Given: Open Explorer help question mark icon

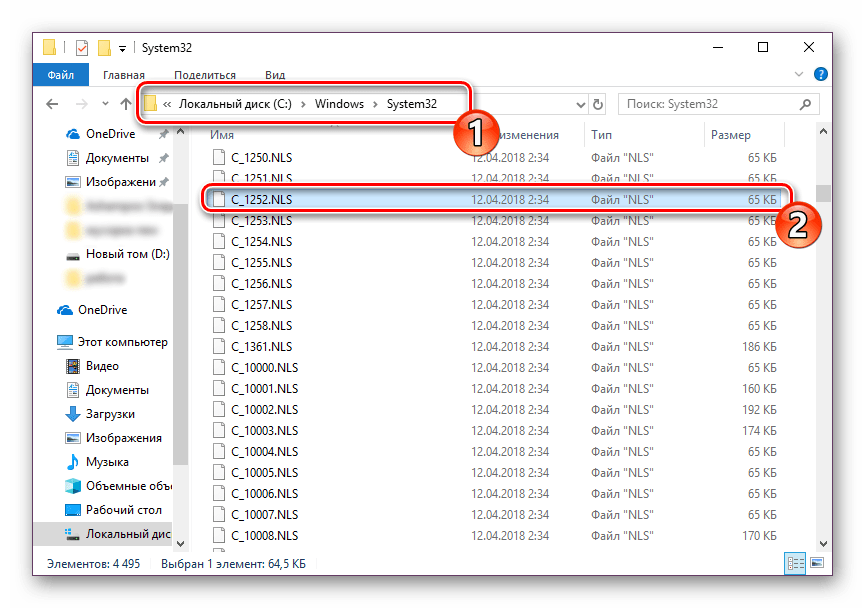Looking at the screenshot, I should pyautogui.click(x=820, y=74).
